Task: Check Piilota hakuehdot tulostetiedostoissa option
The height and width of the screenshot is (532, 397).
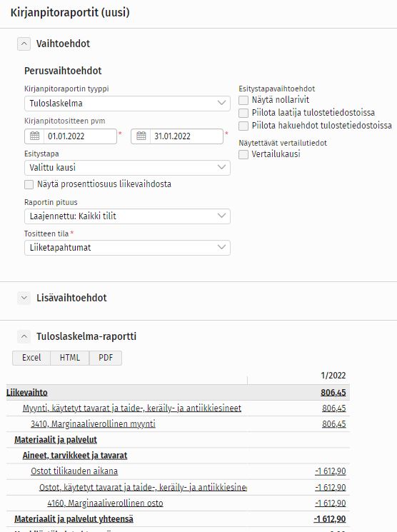Action: pos(243,126)
